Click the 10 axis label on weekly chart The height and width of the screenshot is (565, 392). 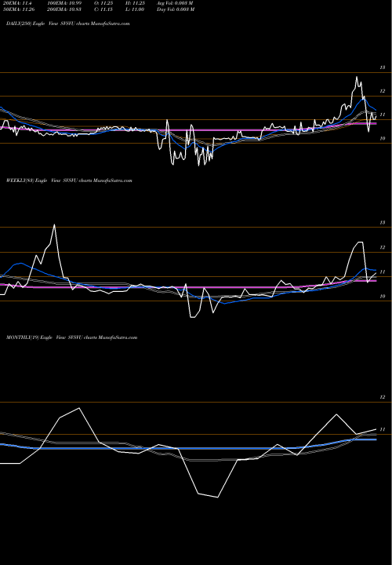tap(383, 296)
